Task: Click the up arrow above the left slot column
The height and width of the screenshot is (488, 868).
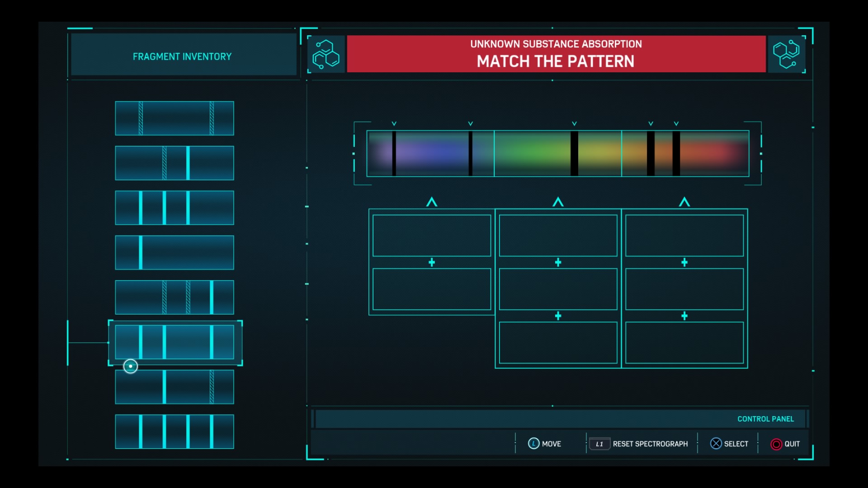Action: tap(432, 202)
